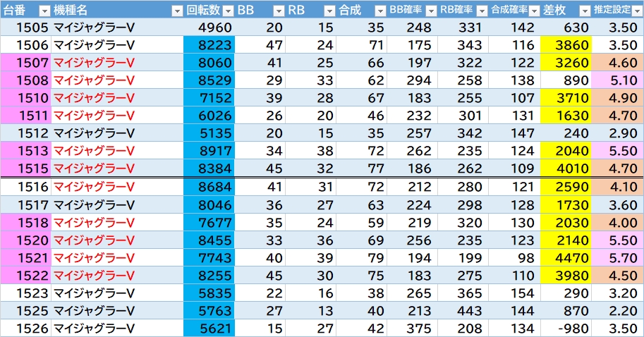Open the RB column filter dropdown

[330, 11]
